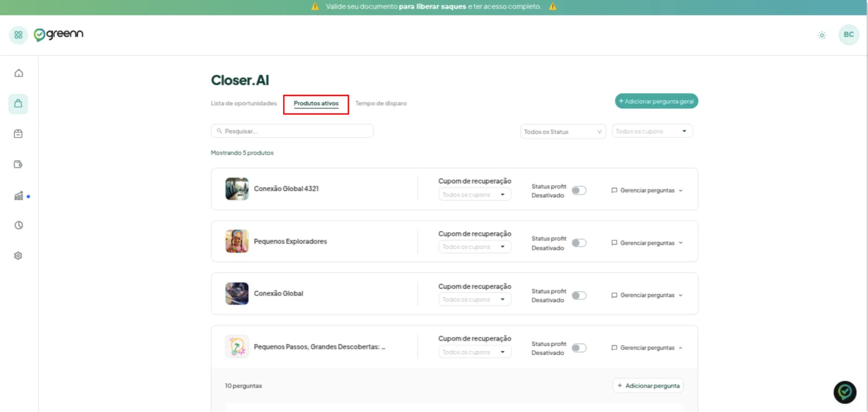Image resolution: width=868 pixels, height=412 pixels.
Task: Expand Gerenciar perguntas for Conexão Global
Action: click(647, 295)
